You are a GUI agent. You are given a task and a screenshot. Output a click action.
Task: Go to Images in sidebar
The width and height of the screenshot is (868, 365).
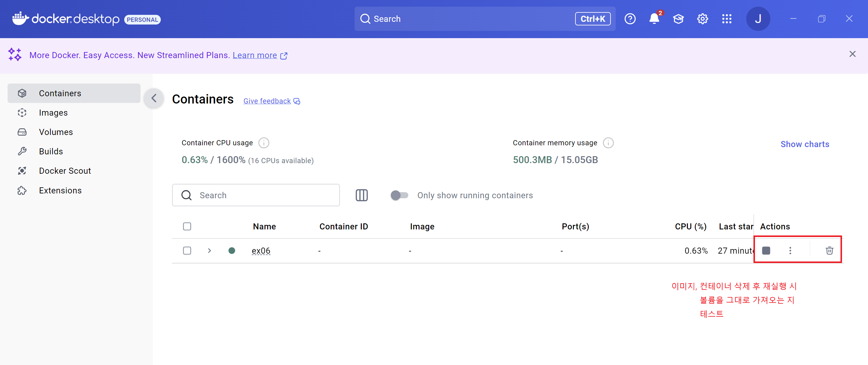point(53,113)
